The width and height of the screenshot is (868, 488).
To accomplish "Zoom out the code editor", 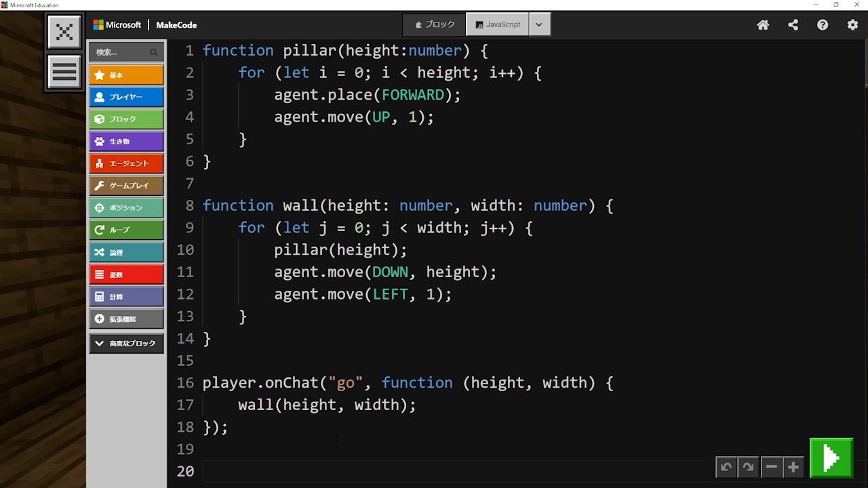I will coord(771,467).
